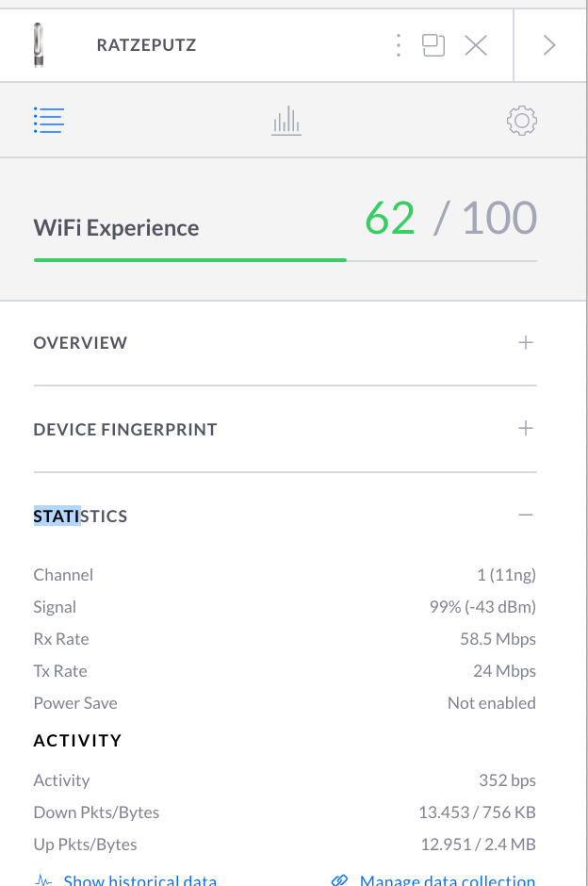Click the OVERVIEW section heading text
The height and width of the screenshot is (886, 588).
[x=80, y=343]
